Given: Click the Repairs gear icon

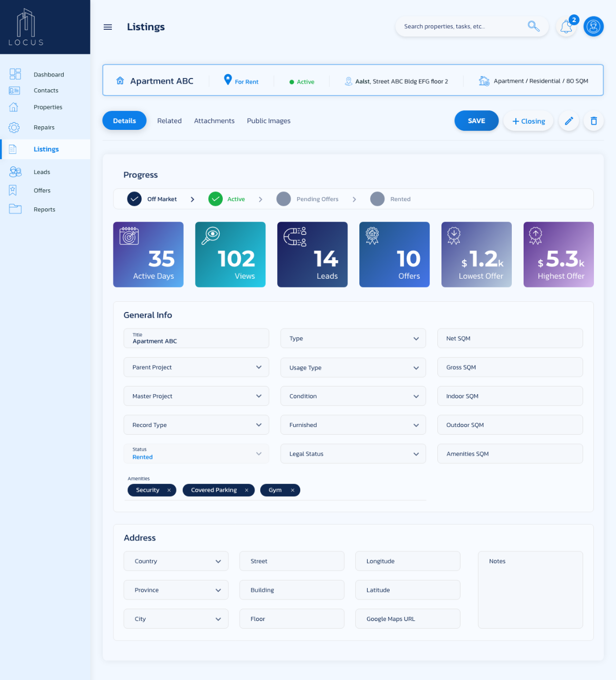Looking at the screenshot, I should pos(14,127).
